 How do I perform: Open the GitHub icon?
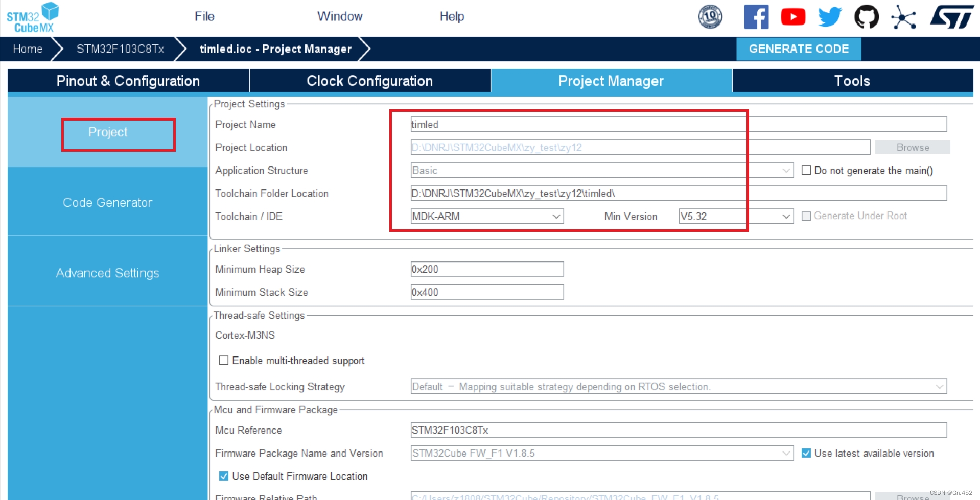(867, 17)
